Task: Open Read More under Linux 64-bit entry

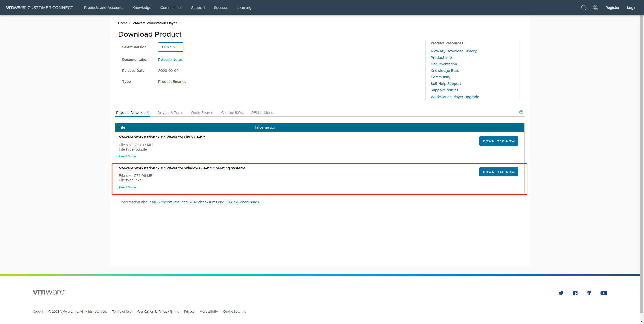Action: (x=127, y=156)
